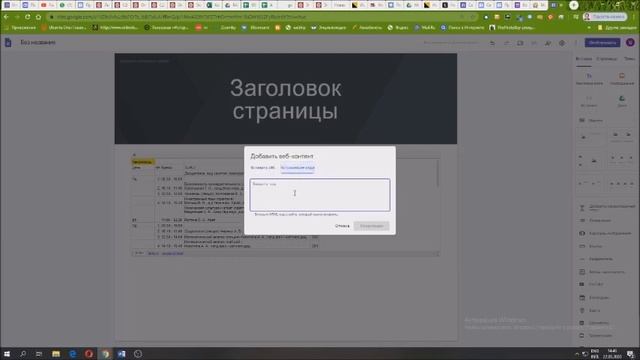The width and height of the screenshot is (640, 360).
Task: Add Placeholder element from side panel
Action: (602, 272)
